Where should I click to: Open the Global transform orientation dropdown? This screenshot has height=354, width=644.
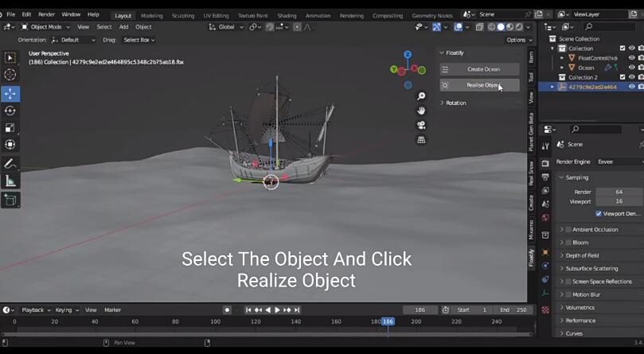pyautogui.click(x=226, y=27)
